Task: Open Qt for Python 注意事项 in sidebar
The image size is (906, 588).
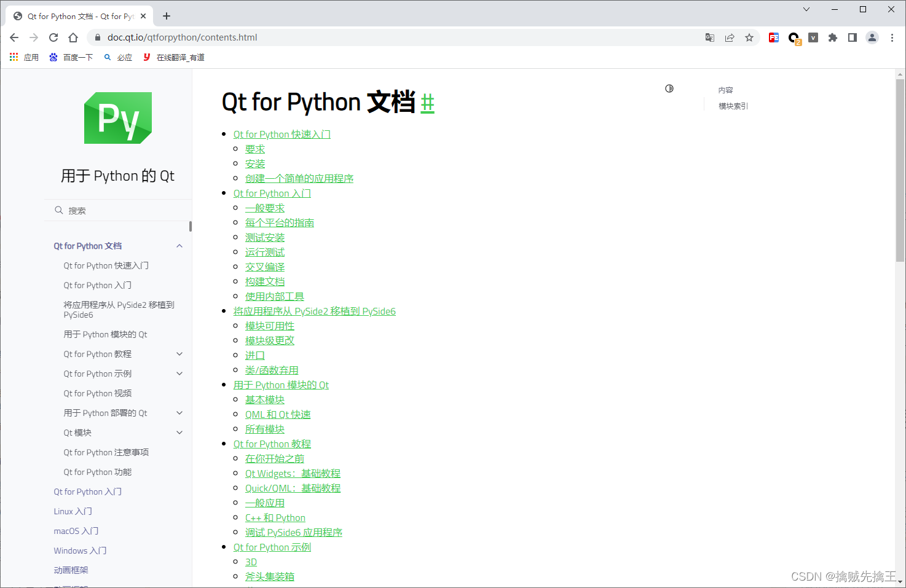Action: (x=106, y=452)
